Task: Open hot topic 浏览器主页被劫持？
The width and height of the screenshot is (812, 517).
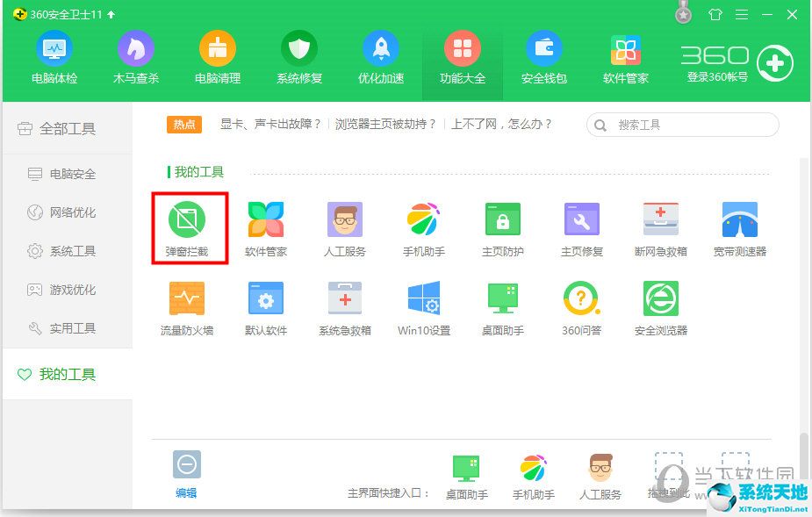Action: (x=385, y=125)
